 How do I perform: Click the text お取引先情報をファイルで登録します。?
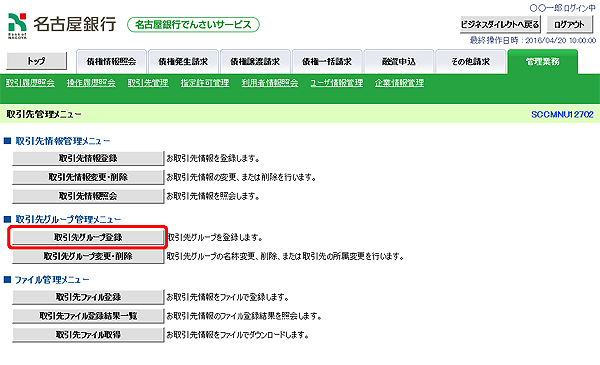click(228, 297)
